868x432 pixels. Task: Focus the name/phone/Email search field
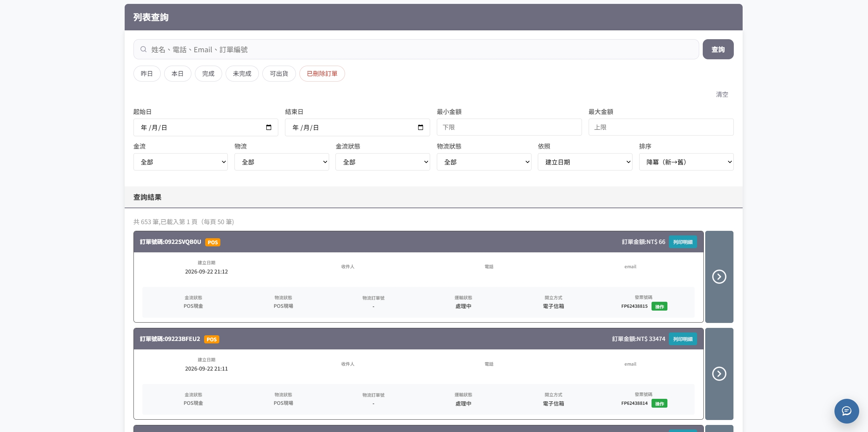(416, 49)
